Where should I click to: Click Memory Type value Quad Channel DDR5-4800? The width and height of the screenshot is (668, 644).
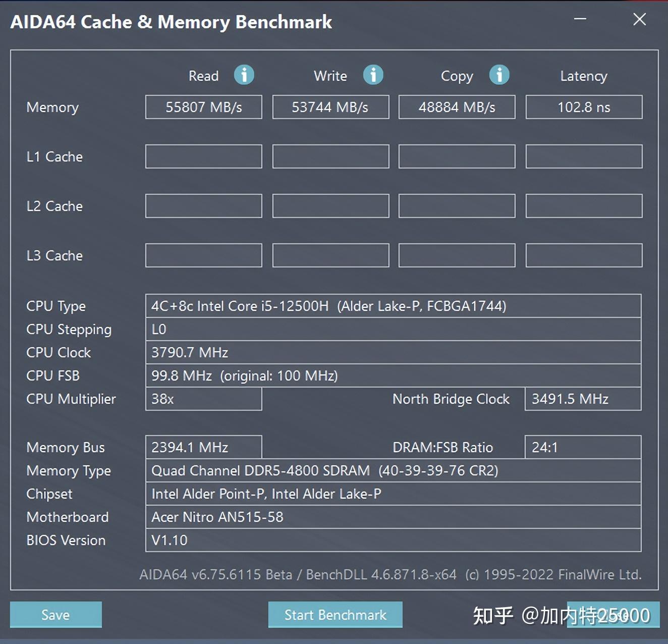394,470
